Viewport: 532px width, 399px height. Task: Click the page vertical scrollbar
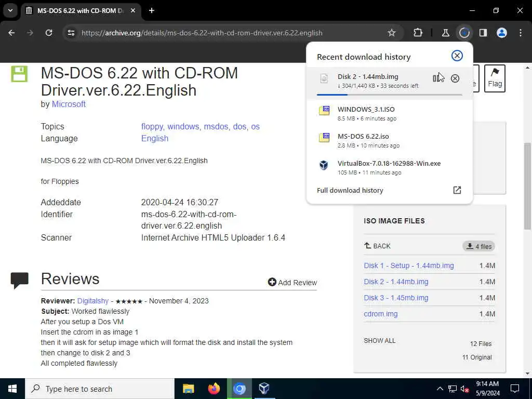tap(527, 186)
